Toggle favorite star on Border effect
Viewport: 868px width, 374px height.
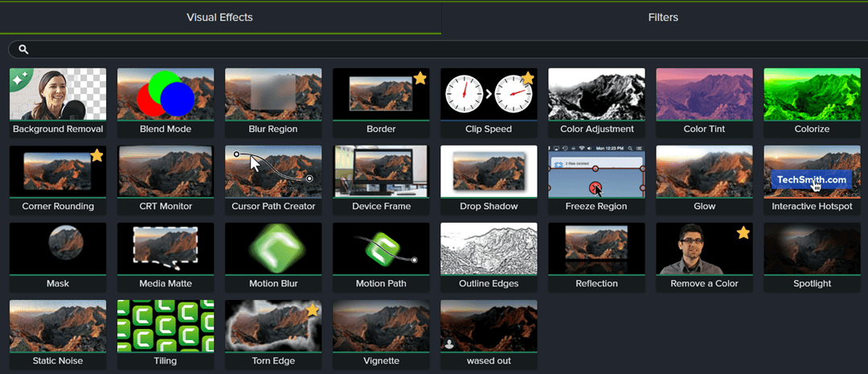point(420,78)
